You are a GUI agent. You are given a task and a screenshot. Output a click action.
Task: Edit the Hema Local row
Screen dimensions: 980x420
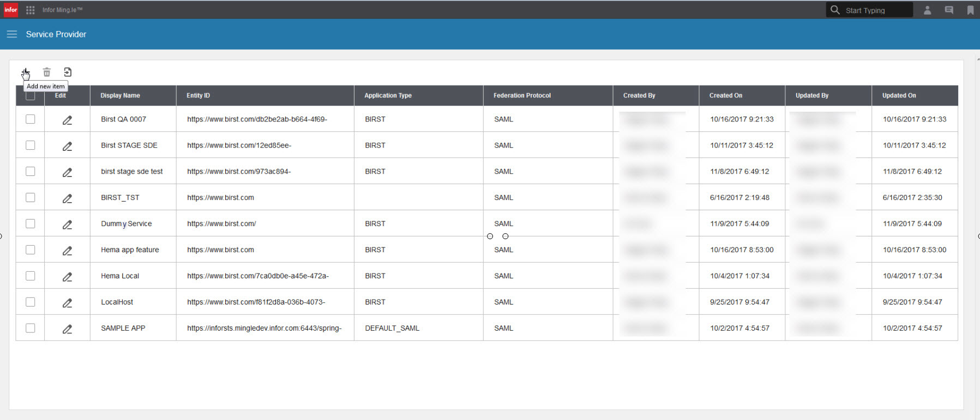pyautogui.click(x=67, y=277)
